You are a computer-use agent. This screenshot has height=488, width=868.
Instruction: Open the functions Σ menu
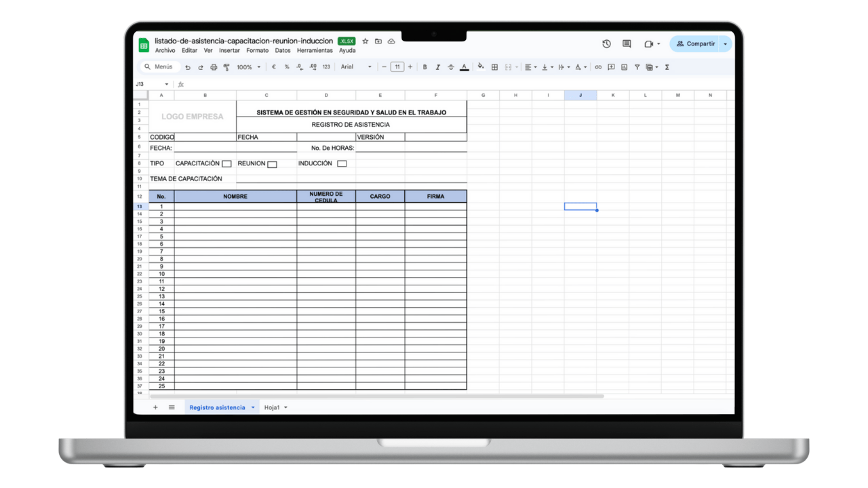(x=667, y=67)
